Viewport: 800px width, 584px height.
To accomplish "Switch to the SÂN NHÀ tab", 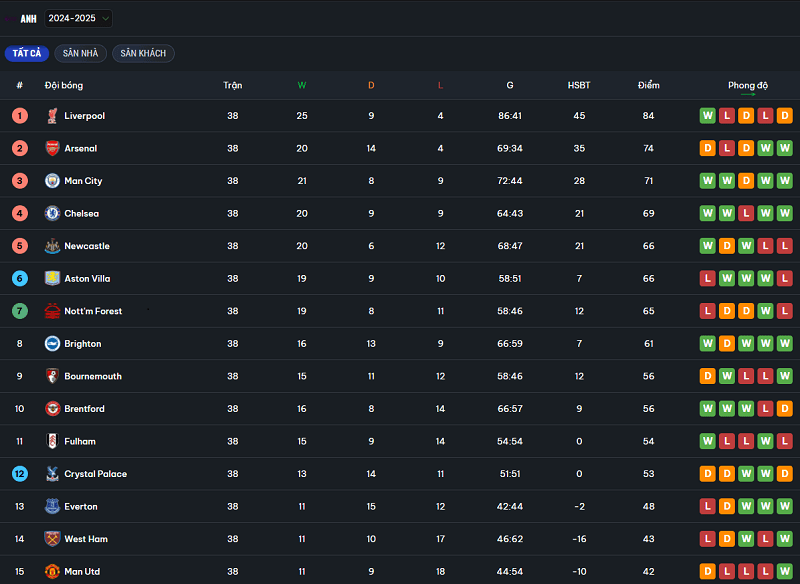I will pos(80,54).
